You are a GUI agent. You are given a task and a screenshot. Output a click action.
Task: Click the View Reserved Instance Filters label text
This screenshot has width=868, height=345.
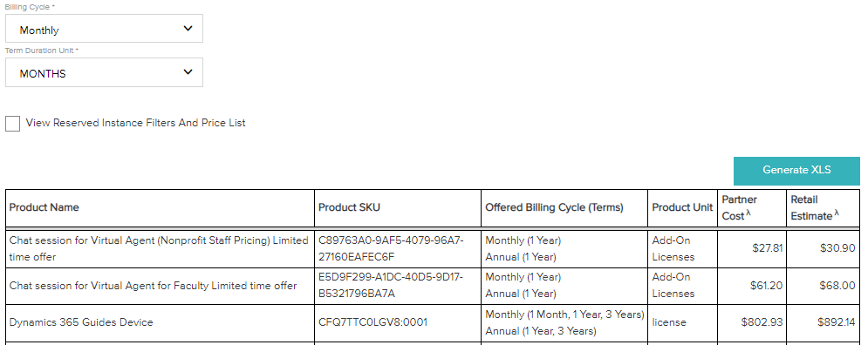coord(135,124)
